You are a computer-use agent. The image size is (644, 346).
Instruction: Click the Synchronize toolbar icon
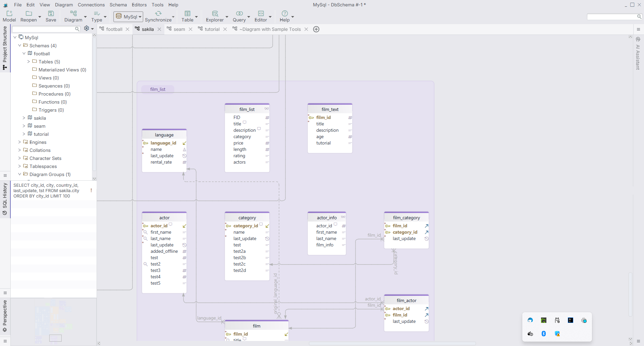[x=158, y=14]
